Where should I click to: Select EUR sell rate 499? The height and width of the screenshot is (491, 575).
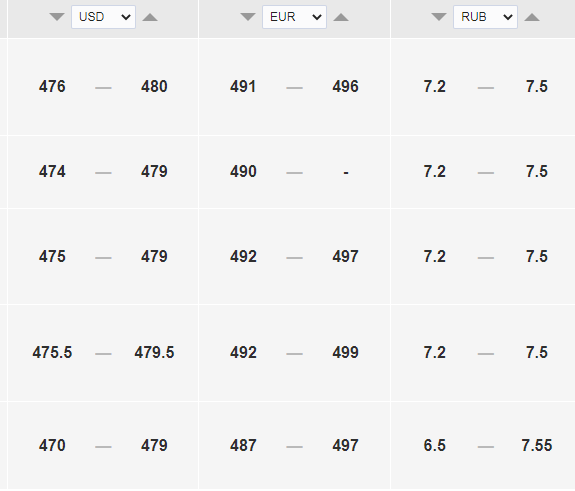pos(345,353)
